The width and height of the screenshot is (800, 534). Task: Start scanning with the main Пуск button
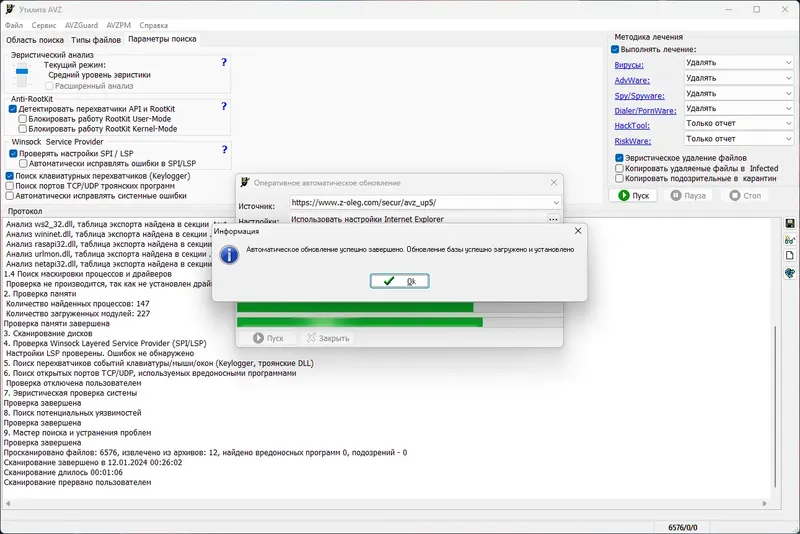coord(634,195)
